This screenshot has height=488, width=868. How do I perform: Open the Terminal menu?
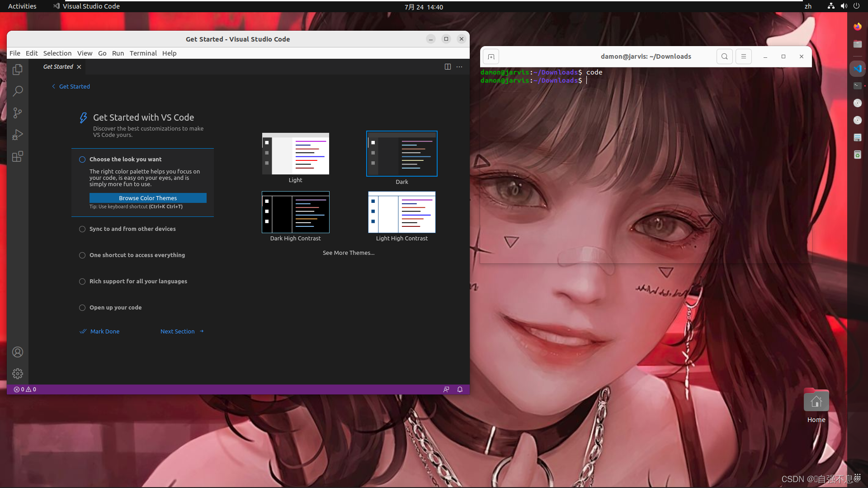coord(143,53)
